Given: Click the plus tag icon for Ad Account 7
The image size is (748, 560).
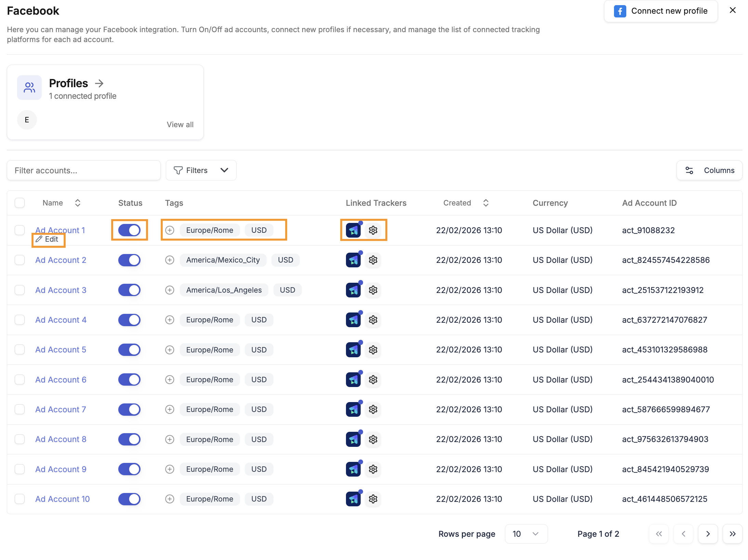Looking at the screenshot, I should click(170, 410).
